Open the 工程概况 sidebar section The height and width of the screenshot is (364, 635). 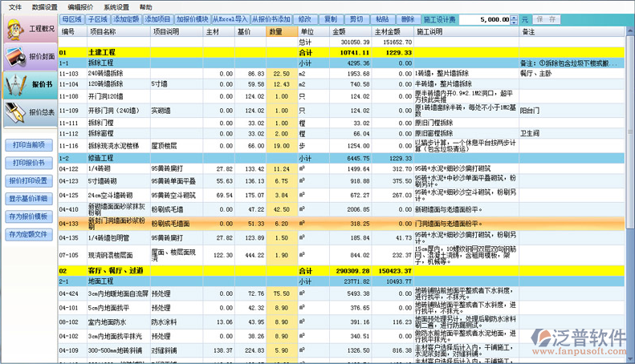(29, 30)
